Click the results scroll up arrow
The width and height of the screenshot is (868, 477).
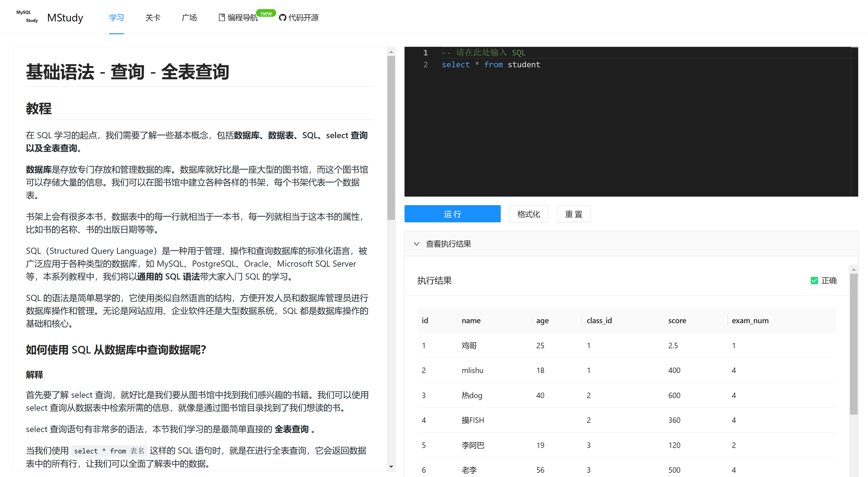point(854,269)
